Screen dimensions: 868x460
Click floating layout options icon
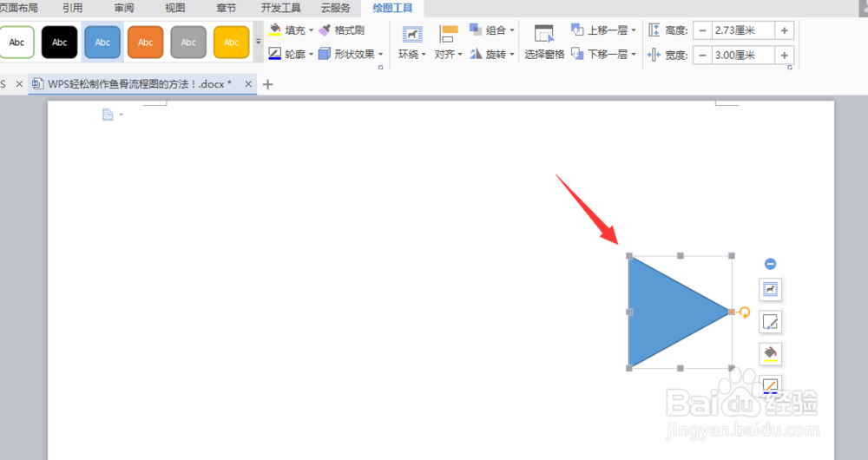[770, 289]
